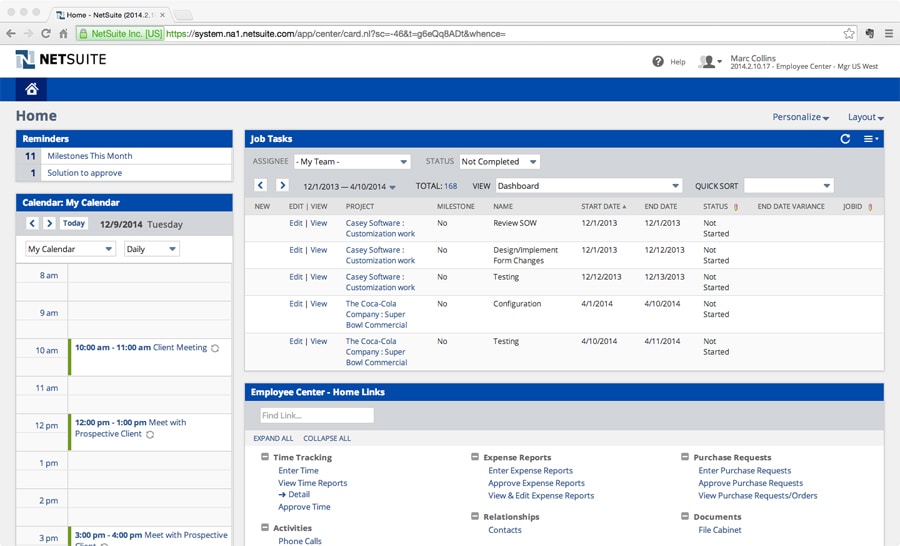Open Solution to approve reminder
Viewport: 900px width, 546px height.
coord(84,173)
